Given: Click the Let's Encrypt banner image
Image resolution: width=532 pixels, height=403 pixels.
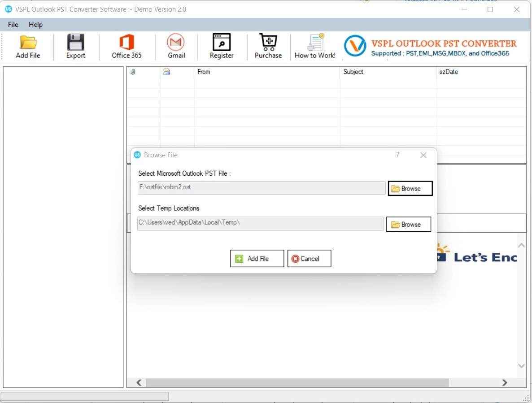Looking at the screenshot, I should pyautogui.click(x=476, y=254).
